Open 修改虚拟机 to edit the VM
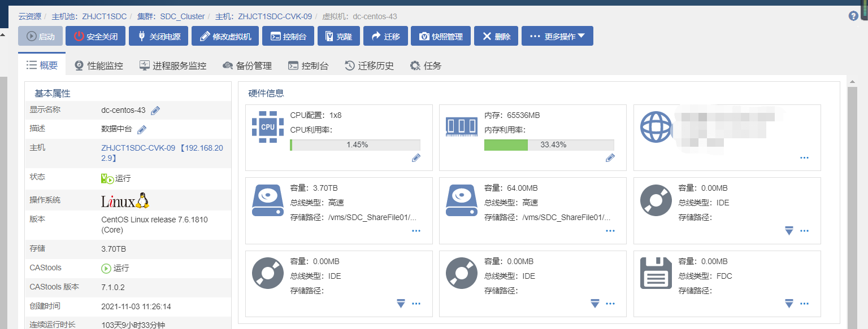Viewport: 868px width, 329px height. coord(225,36)
